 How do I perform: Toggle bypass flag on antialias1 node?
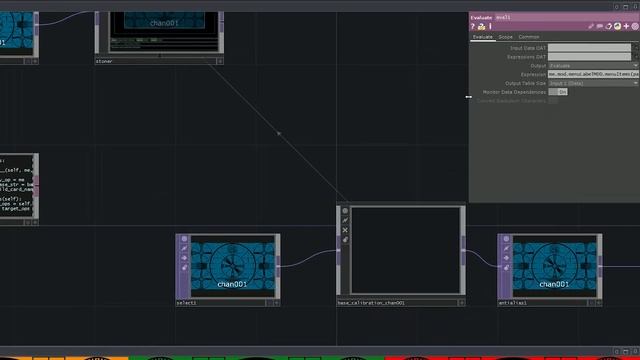[x=506, y=248]
